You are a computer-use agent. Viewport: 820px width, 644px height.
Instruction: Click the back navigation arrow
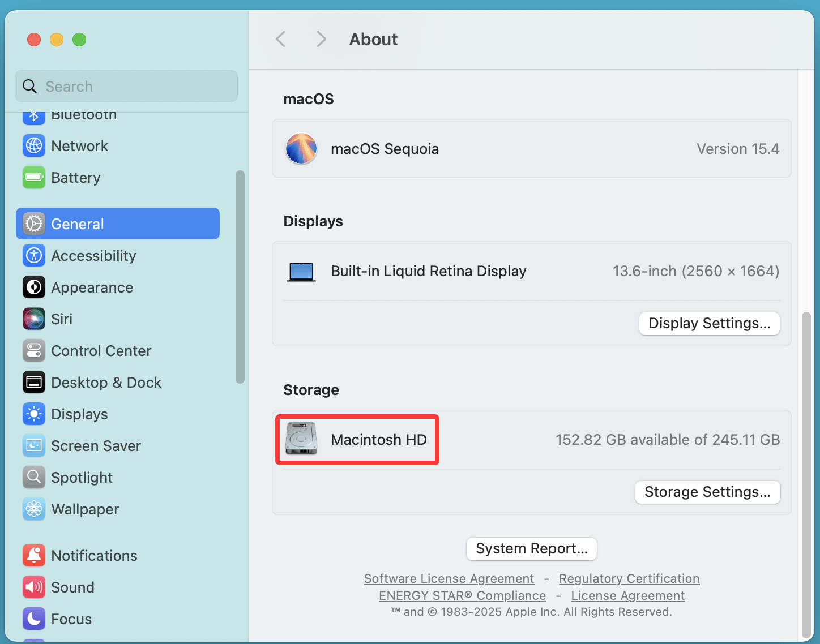281,38
